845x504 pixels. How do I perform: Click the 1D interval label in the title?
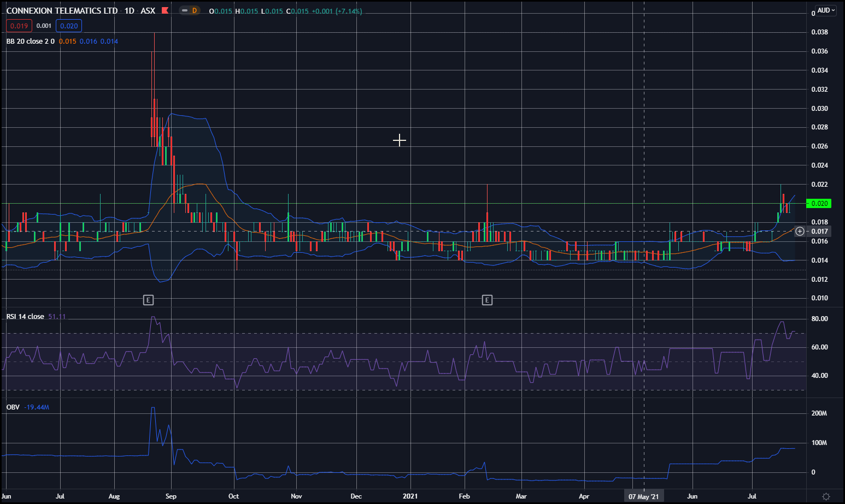pyautogui.click(x=130, y=11)
